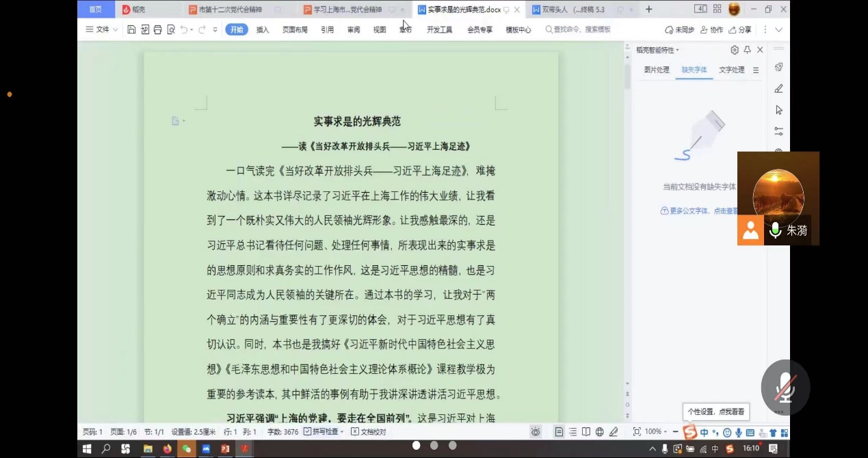Click the print icon in quick toolbar
The image size is (868, 458).
158,29
